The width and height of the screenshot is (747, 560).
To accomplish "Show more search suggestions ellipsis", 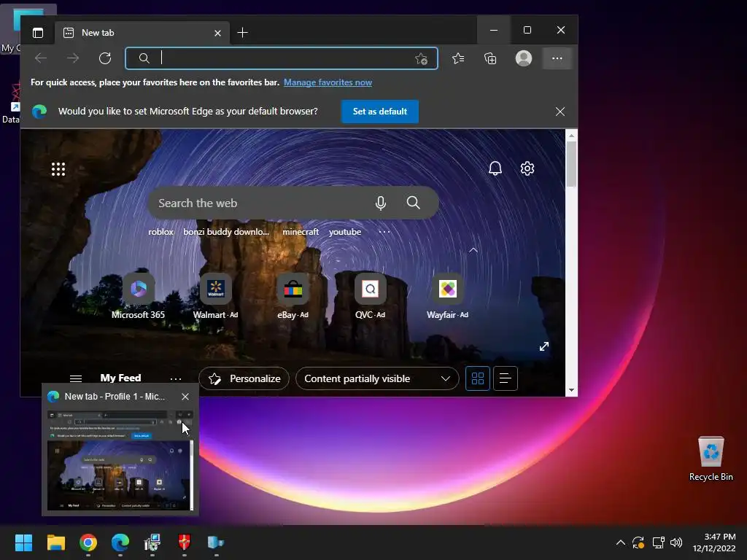I will 384,232.
